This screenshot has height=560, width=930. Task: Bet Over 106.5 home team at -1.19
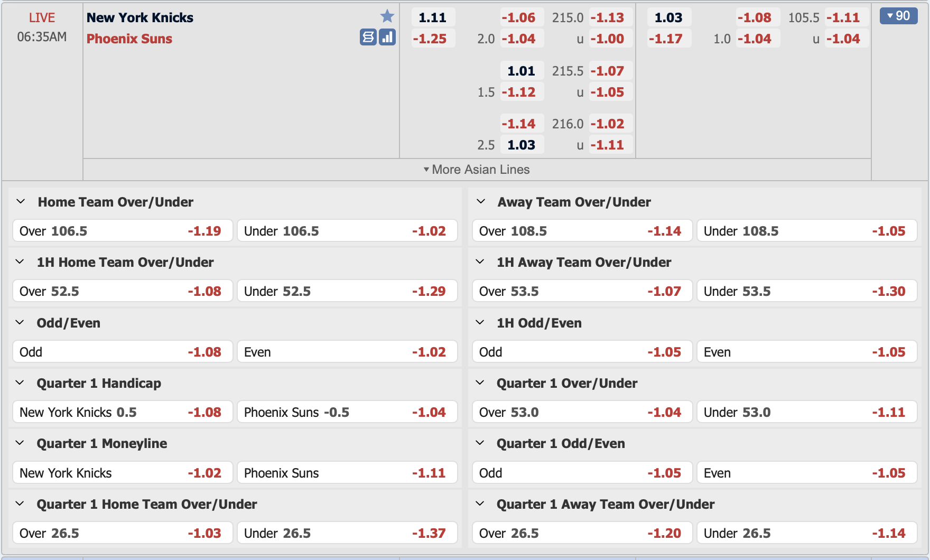[x=123, y=231]
